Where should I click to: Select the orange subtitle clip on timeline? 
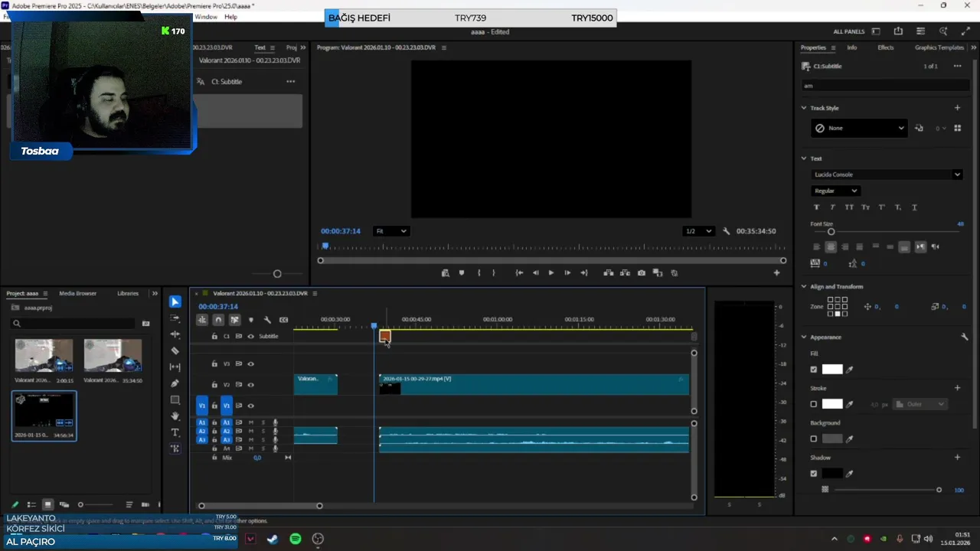385,336
